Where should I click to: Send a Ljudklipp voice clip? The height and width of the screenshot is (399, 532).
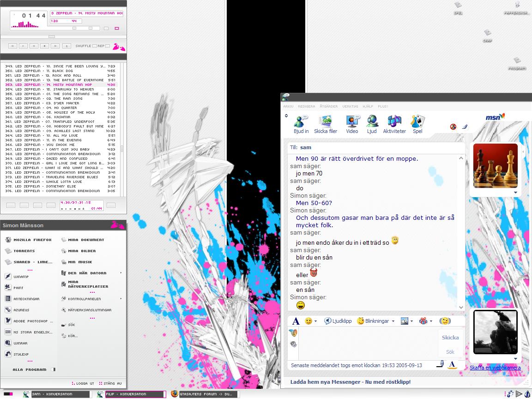pyautogui.click(x=338, y=321)
